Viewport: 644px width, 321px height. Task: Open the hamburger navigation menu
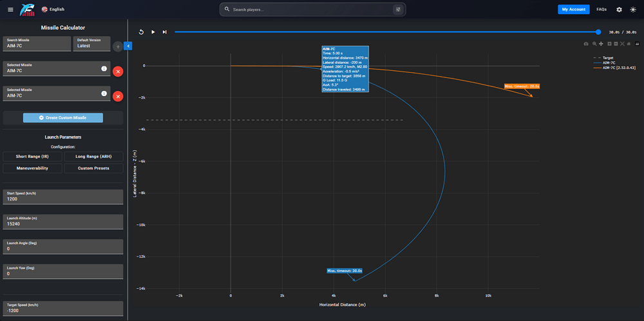(x=11, y=10)
